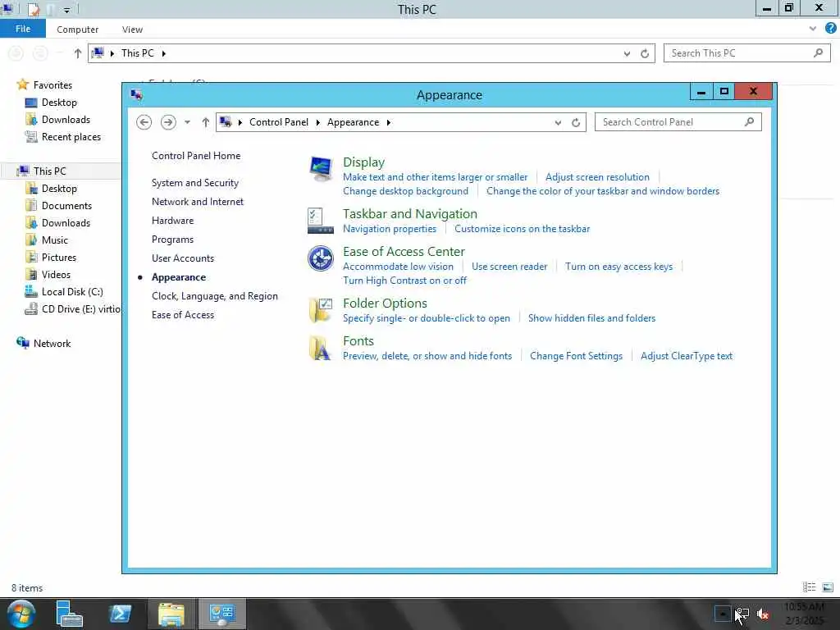Open Quick Access Toolbar customize dropdown
Screen dimensions: 840x630
(x=67, y=10)
